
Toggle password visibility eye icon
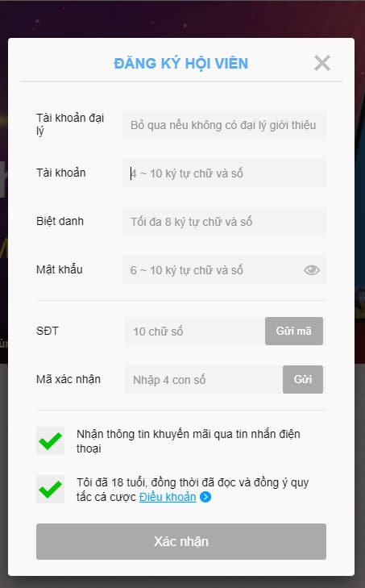coord(311,270)
